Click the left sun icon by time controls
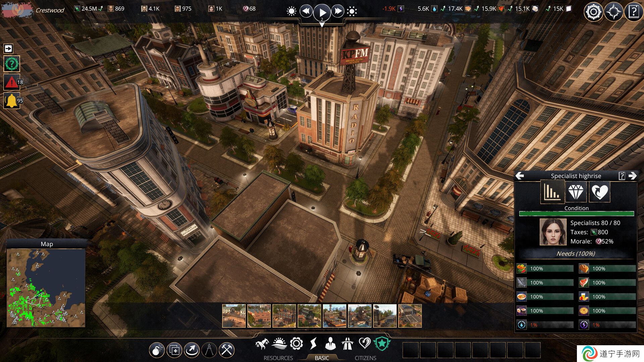 (291, 12)
